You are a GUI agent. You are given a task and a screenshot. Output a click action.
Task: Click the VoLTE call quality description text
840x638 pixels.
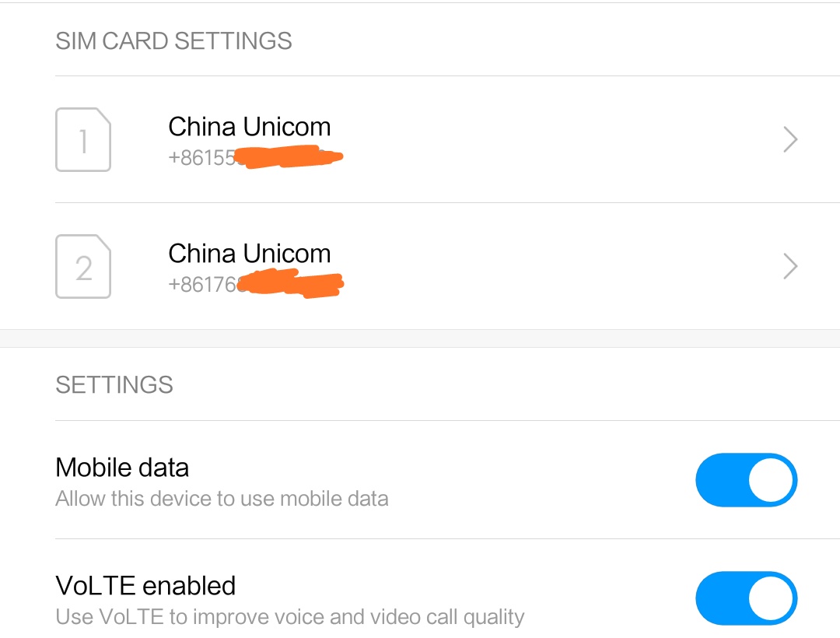[289, 618]
